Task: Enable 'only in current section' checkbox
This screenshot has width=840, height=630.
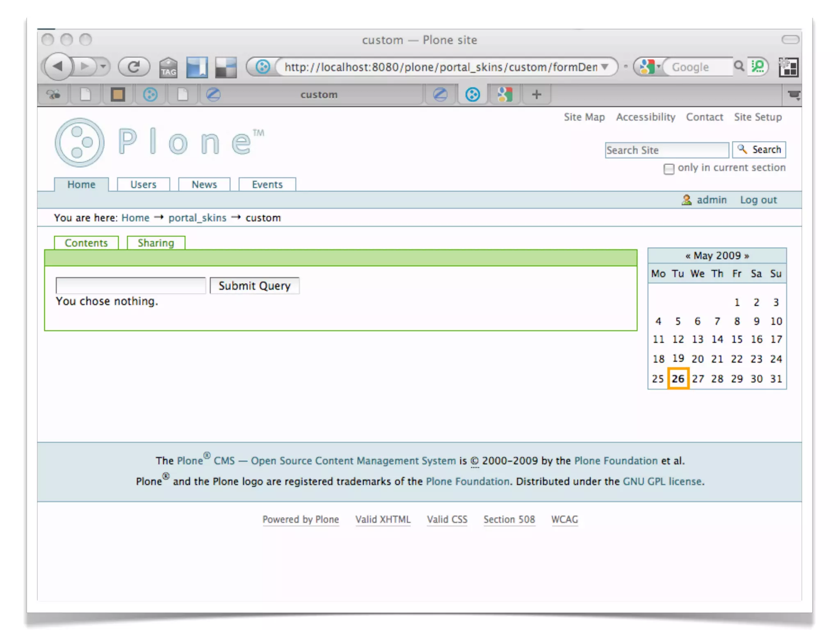Action: 669,169
